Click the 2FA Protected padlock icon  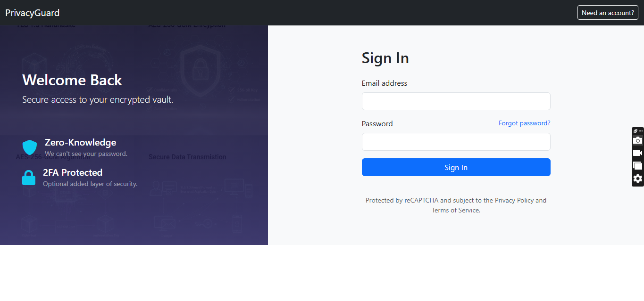click(29, 178)
